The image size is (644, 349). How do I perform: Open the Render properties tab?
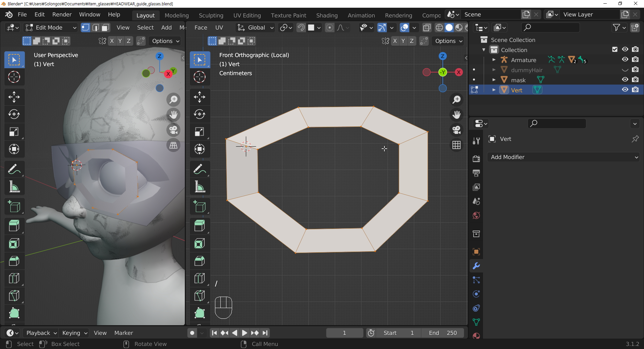(476, 159)
